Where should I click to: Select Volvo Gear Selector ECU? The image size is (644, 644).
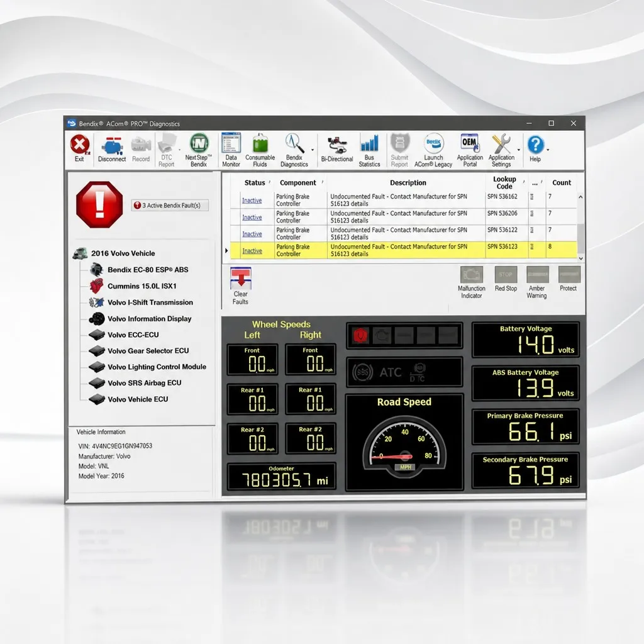[x=148, y=351]
